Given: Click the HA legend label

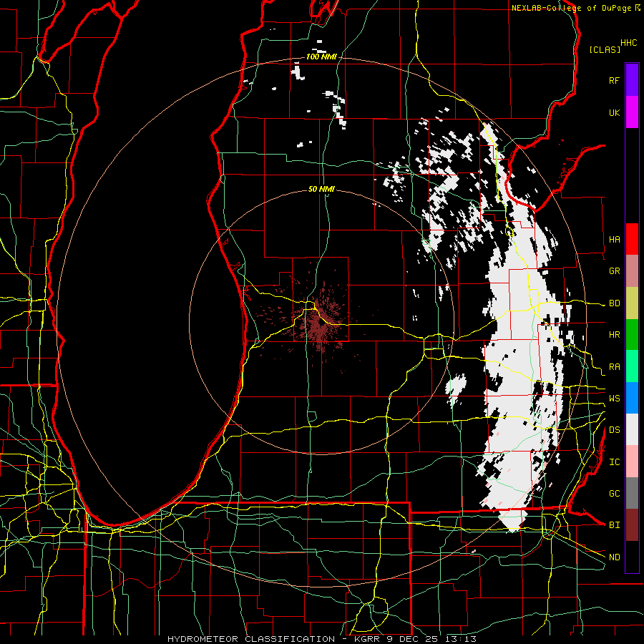Looking at the screenshot, I should (614, 239).
